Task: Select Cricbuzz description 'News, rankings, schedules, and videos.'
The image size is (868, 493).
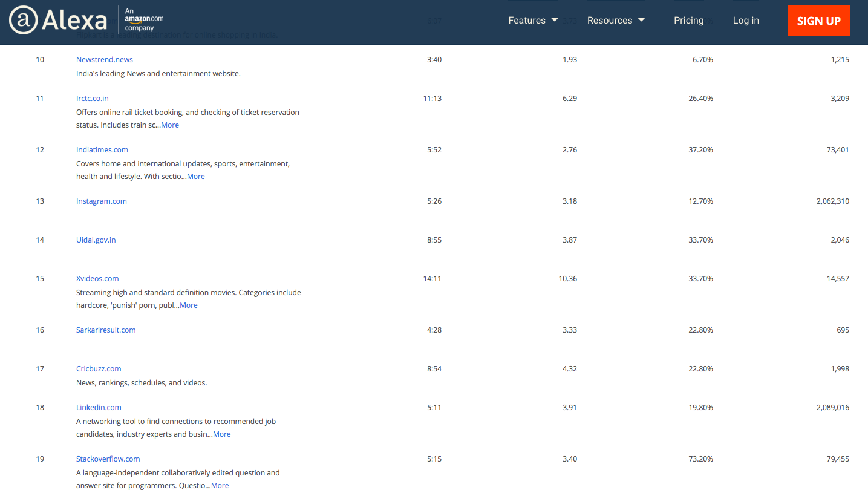Action: tap(142, 383)
